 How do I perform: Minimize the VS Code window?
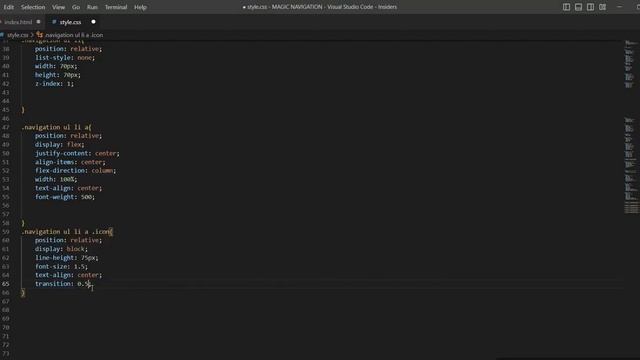[x=620, y=7]
